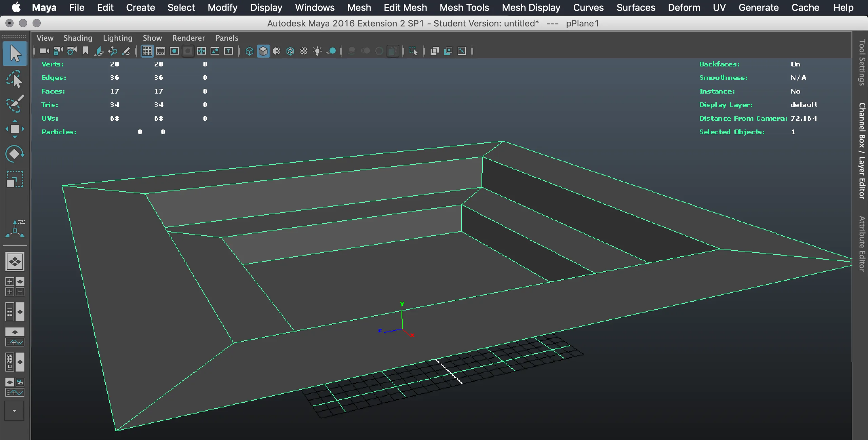Toggle the viewport grid display

coord(147,51)
